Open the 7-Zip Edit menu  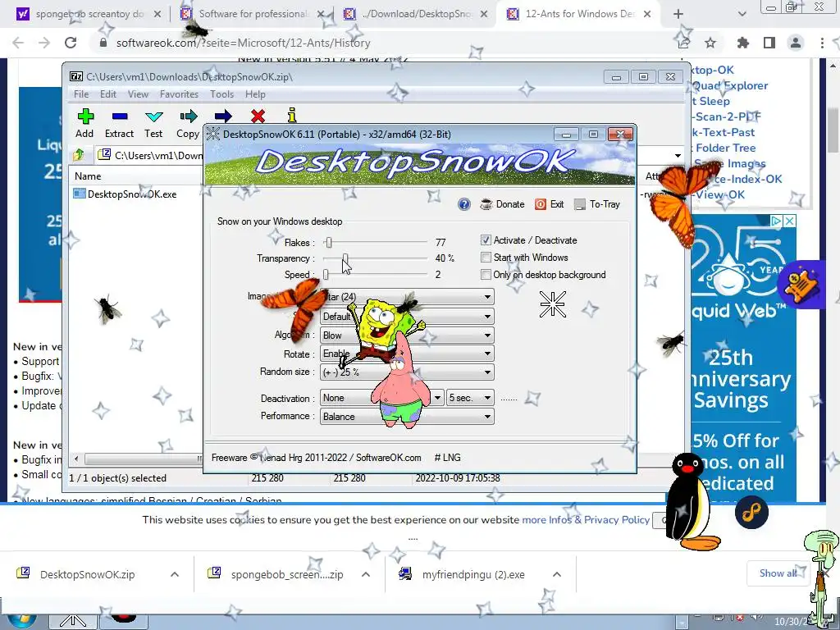108,94
